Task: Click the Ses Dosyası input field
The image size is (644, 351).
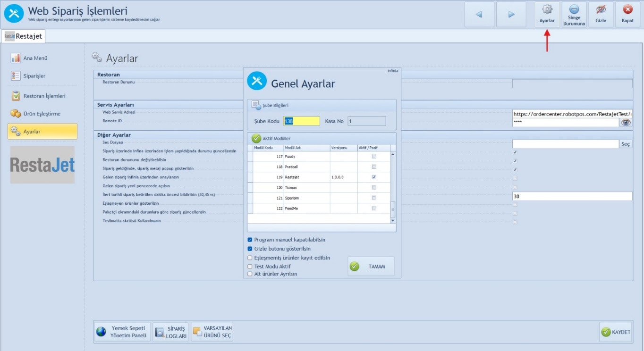Action: pyautogui.click(x=566, y=144)
